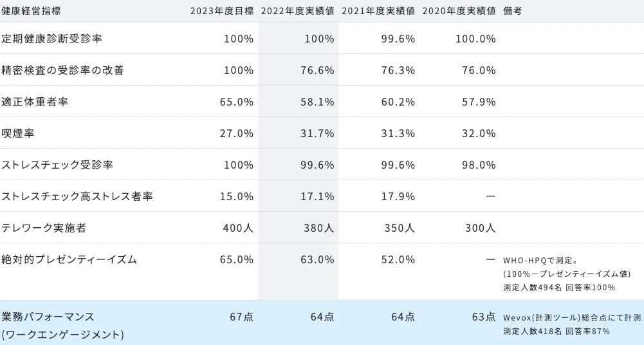
Task: Select the 定期健康診断受診率 row label
Action: 51,39
